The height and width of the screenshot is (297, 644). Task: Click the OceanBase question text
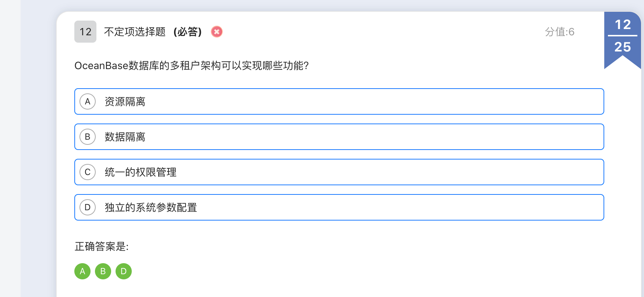click(x=191, y=65)
